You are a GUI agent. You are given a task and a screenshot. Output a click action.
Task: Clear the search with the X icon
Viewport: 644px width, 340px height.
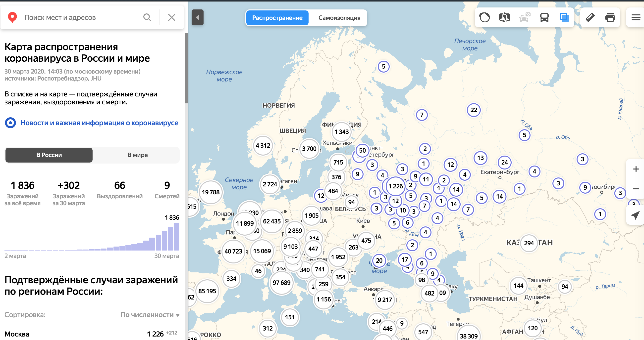click(172, 17)
